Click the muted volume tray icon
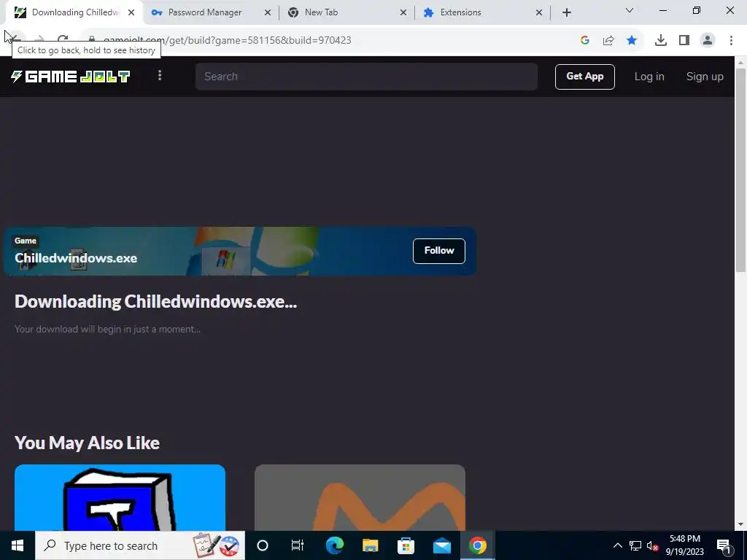Screen dimensions: 747x560 652,545
